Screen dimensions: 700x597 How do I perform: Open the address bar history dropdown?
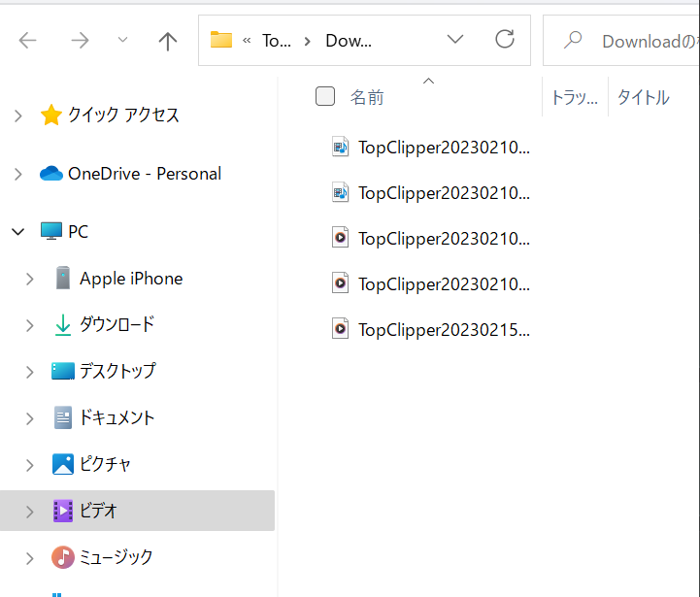click(454, 40)
